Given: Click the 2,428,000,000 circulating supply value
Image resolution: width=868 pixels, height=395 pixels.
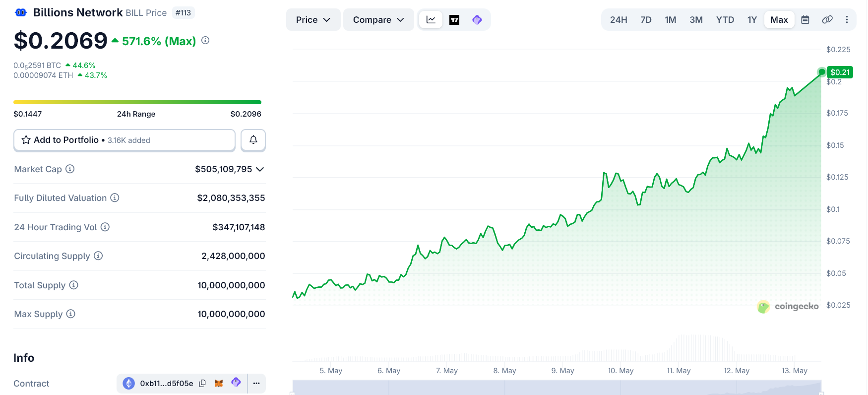Looking at the screenshot, I should tap(233, 256).
